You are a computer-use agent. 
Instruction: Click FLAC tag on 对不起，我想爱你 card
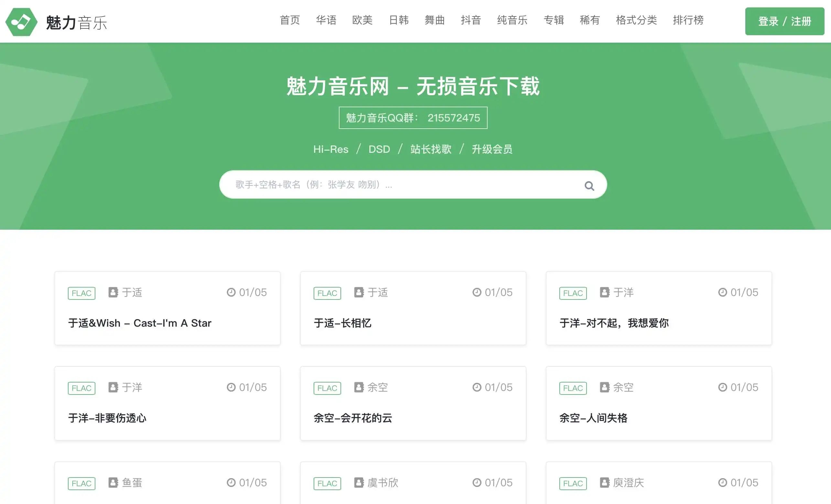(x=573, y=293)
